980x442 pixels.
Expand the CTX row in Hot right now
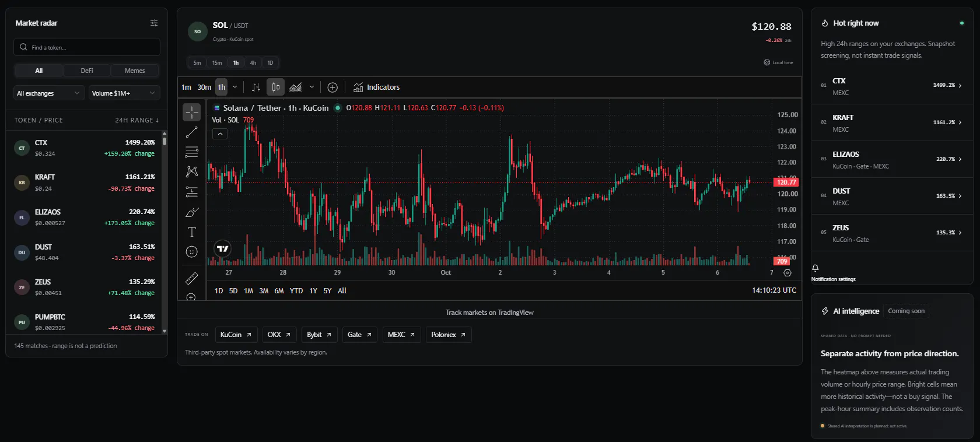(x=892, y=86)
